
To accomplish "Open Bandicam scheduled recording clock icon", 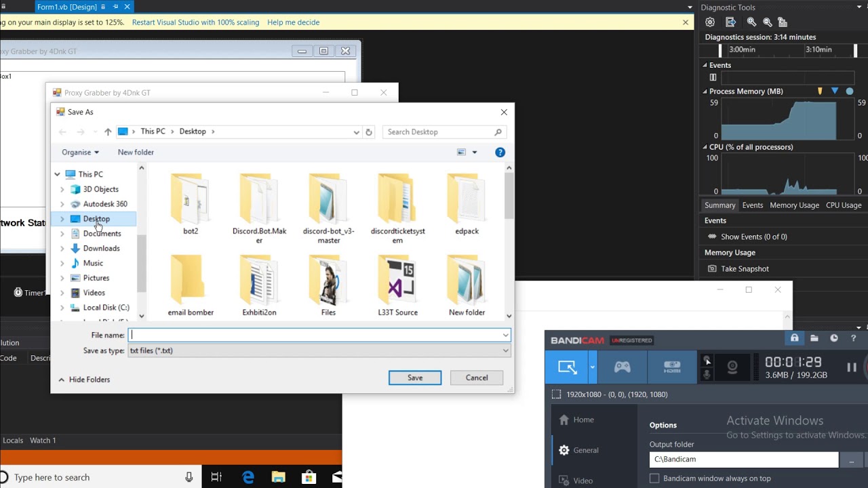I will pos(834,338).
